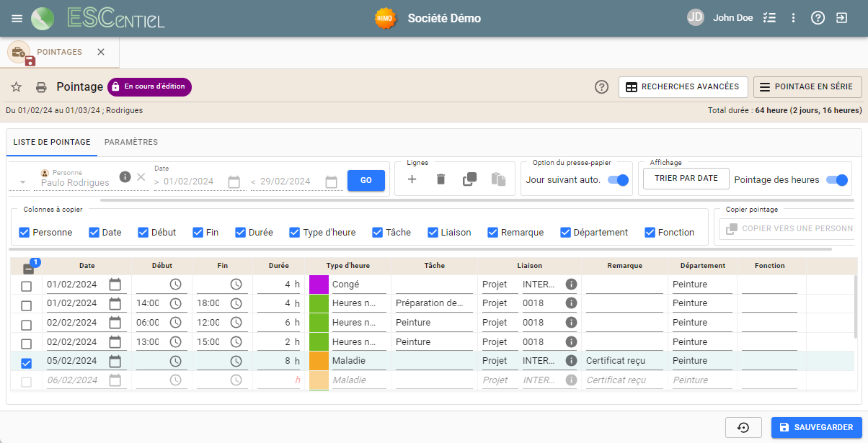The height and width of the screenshot is (443, 868).
Task: Open calendar picker for 01/02/2024 start date
Action: tap(234, 182)
